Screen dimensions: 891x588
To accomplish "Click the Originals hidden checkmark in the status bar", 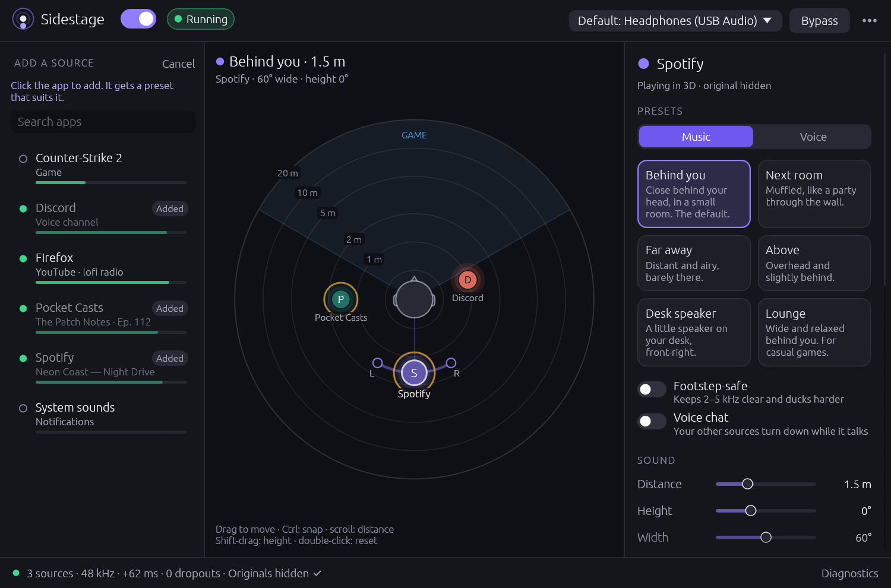I will [317, 573].
